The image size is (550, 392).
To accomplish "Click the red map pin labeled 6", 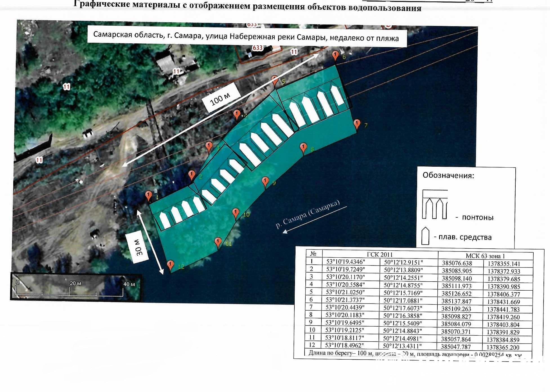I will click(335, 55).
